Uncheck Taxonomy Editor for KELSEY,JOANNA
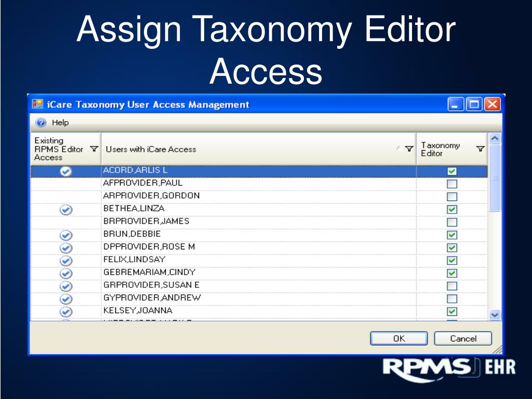This screenshot has width=532, height=399. [451, 312]
